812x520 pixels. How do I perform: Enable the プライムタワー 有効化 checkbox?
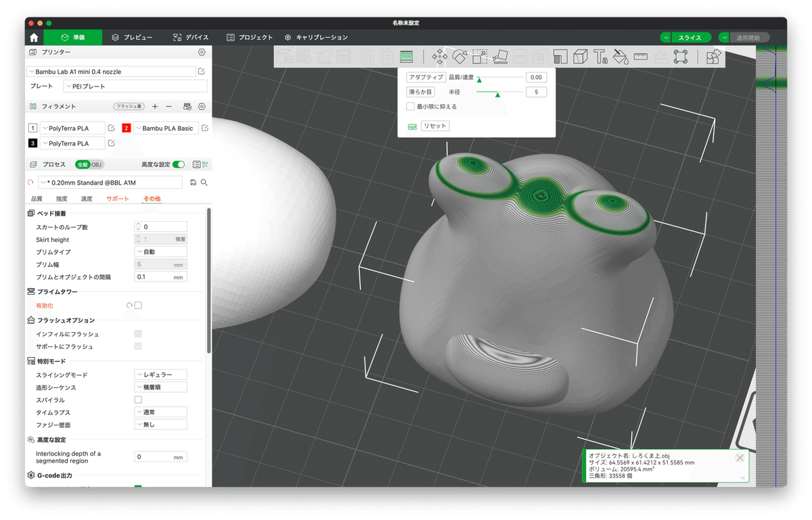click(138, 306)
